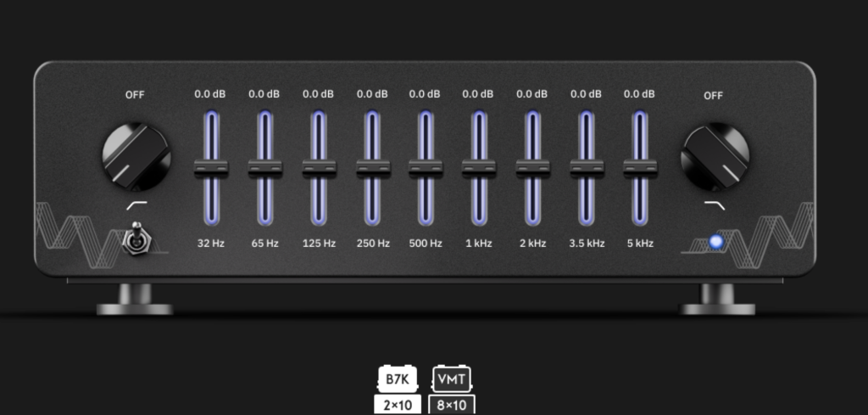This screenshot has height=415, width=868.
Task: Click the OFF label above left knob
Action: (135, 95)
